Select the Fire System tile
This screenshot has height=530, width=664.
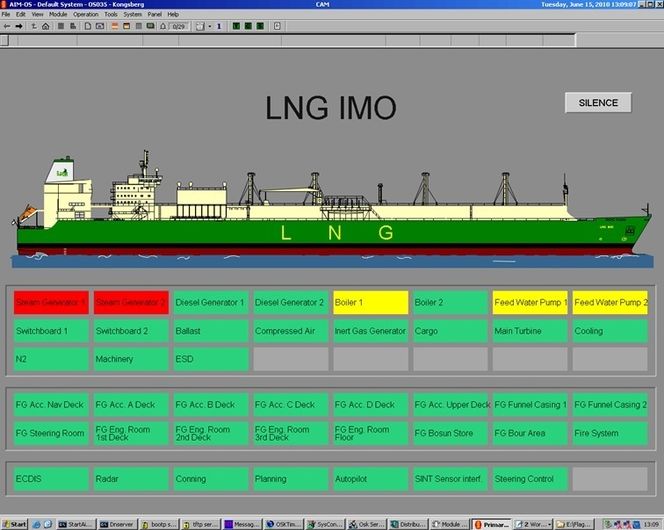coord(609,433)
